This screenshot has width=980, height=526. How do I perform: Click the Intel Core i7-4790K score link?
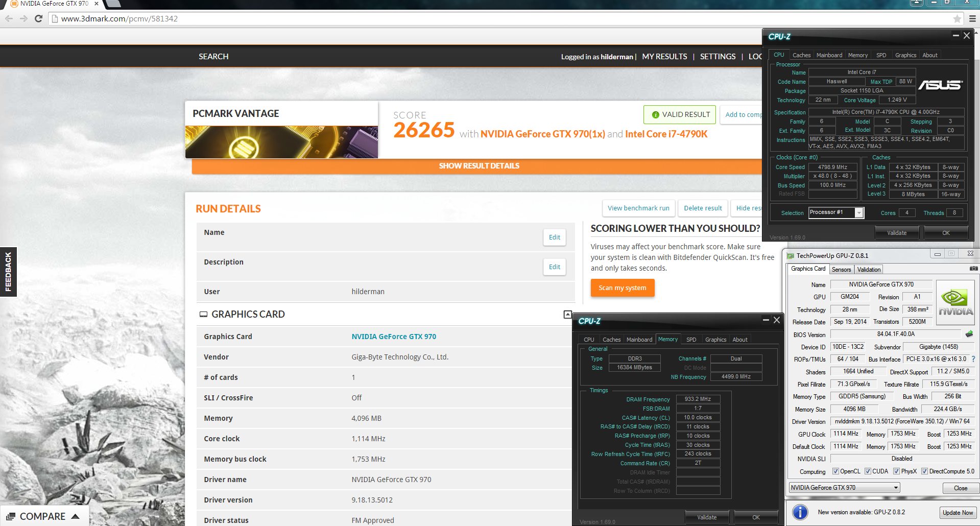(666, 134)
